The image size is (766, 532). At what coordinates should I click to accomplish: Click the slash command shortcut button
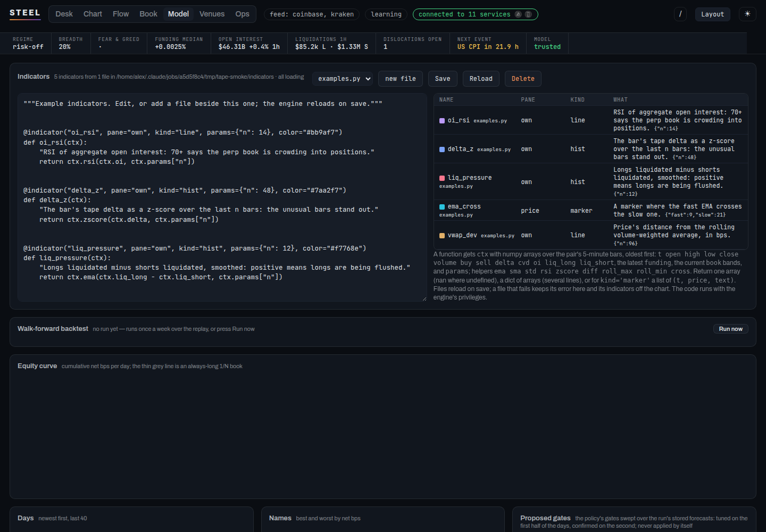pyautogui.click(x=680, y=14)
